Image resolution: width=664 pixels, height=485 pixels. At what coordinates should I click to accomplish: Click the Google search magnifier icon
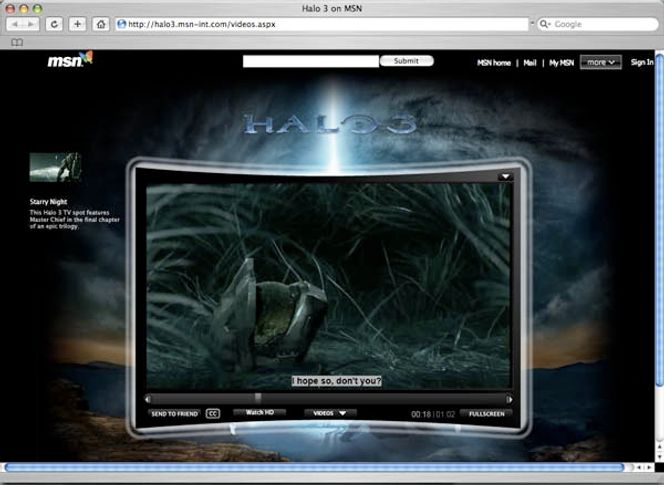[545, 24]
